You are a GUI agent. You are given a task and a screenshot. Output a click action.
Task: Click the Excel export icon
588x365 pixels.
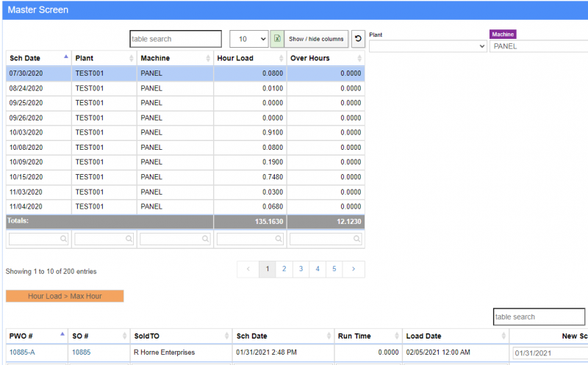coord(277,39)
